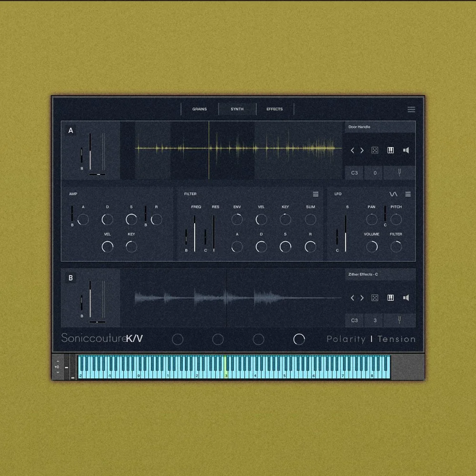
Task: Click the filter envelope S knob
Action: 285,247
